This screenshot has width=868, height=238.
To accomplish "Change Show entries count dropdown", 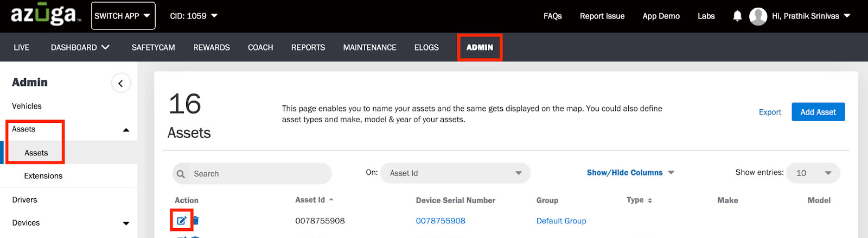I will [813, 173].
